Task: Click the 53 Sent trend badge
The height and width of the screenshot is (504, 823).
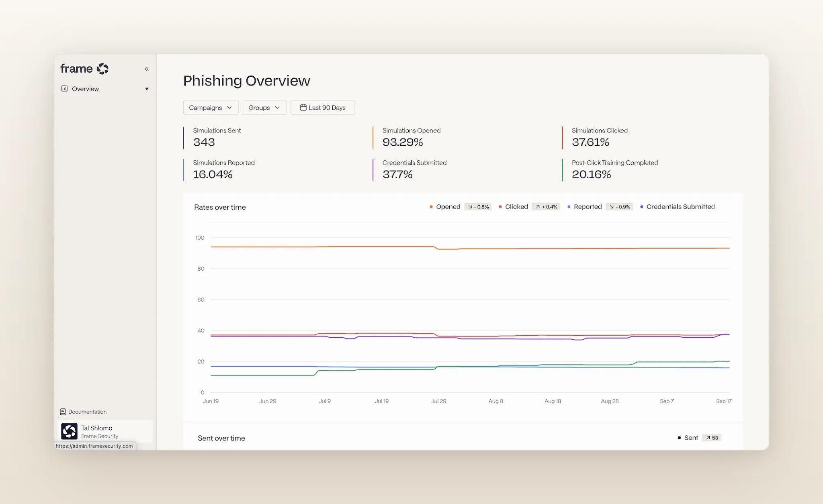Action: click(711, 438)
